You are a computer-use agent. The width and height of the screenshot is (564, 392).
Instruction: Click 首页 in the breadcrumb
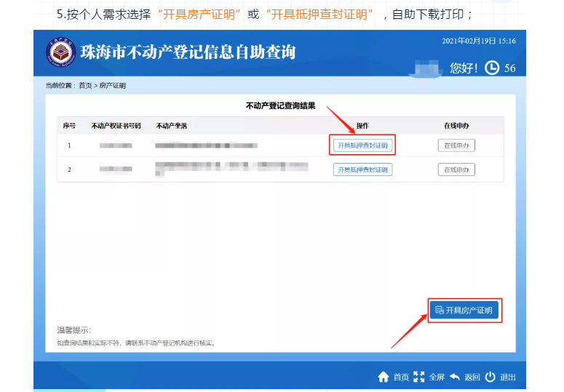point(85,86)
